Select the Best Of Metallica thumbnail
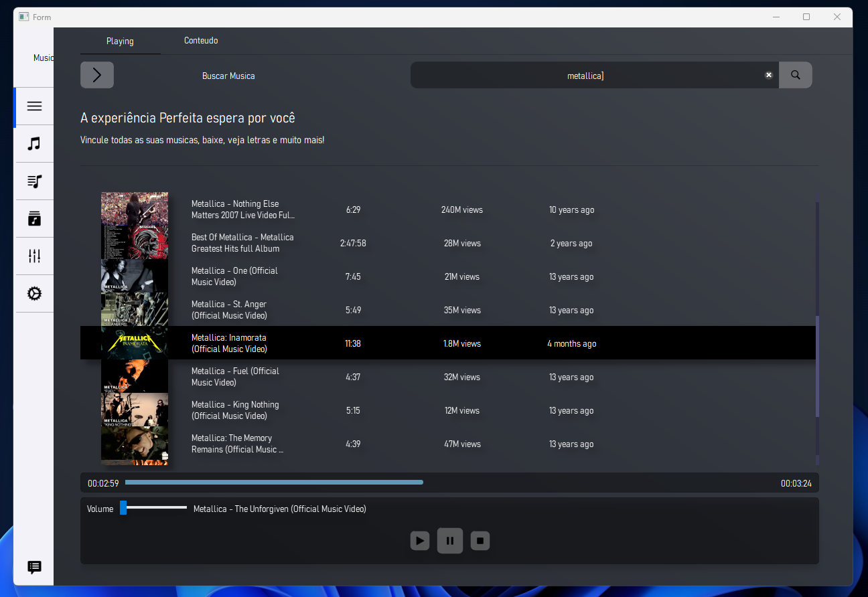This screenshot has width=868, height=597. click(x=135, y=243)
